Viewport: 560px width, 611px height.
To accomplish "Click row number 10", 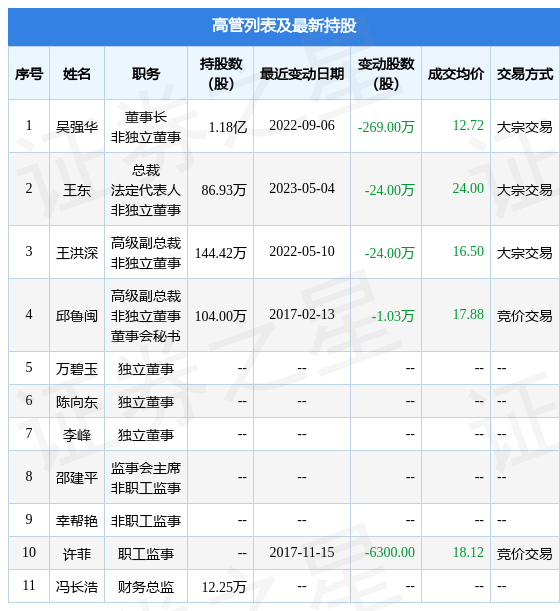I will pos(29,553).
